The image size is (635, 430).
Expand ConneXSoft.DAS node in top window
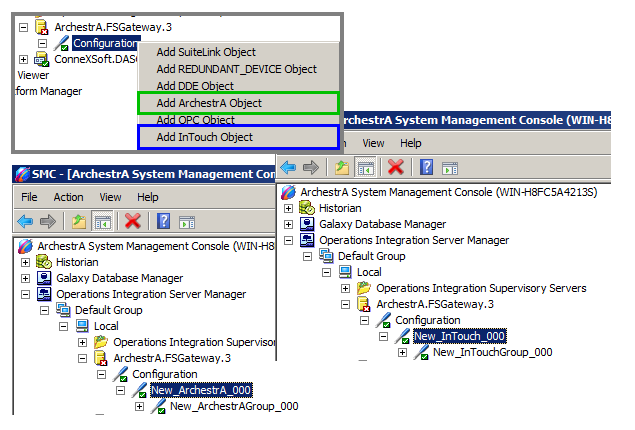[x=23, y=60]
